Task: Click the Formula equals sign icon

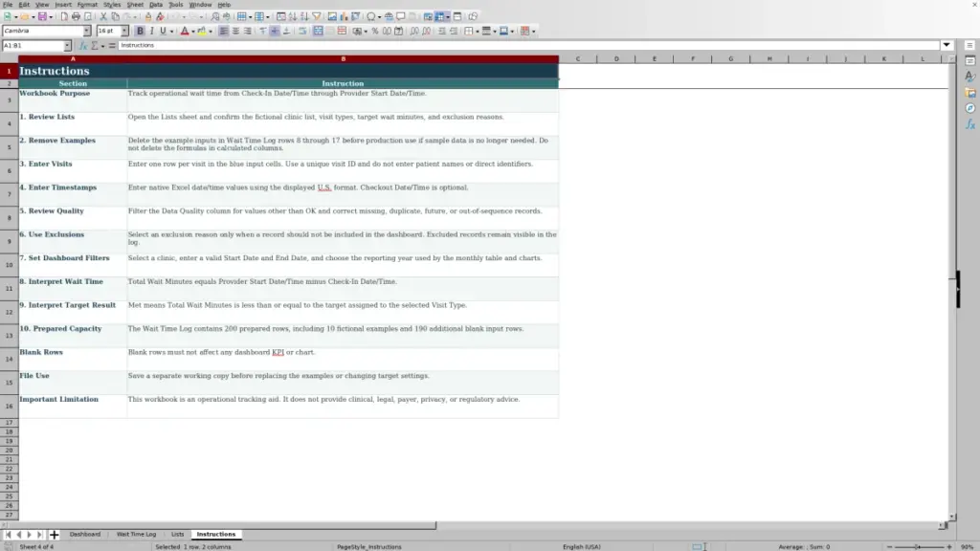Action: coord(112,46)
